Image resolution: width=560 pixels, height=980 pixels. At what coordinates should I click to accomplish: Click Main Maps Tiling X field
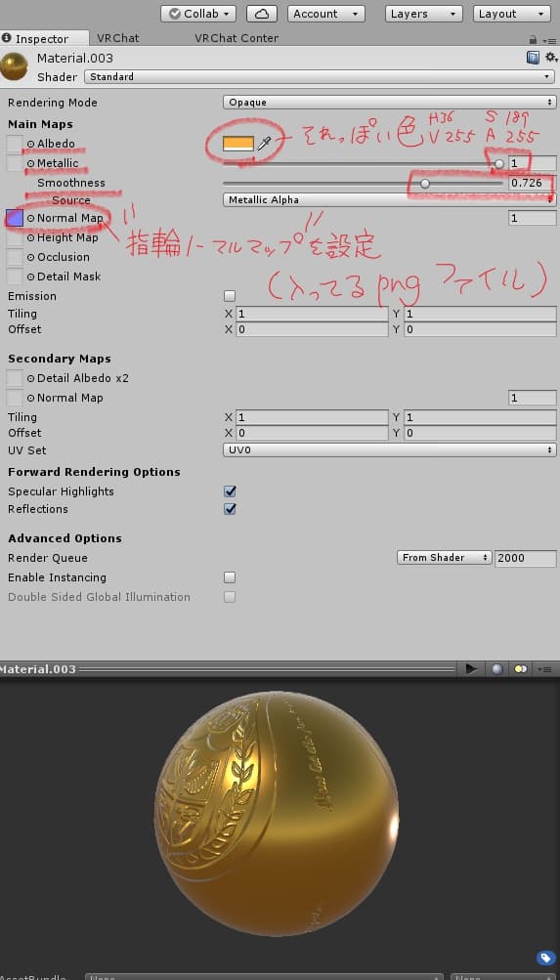(312, 314)
